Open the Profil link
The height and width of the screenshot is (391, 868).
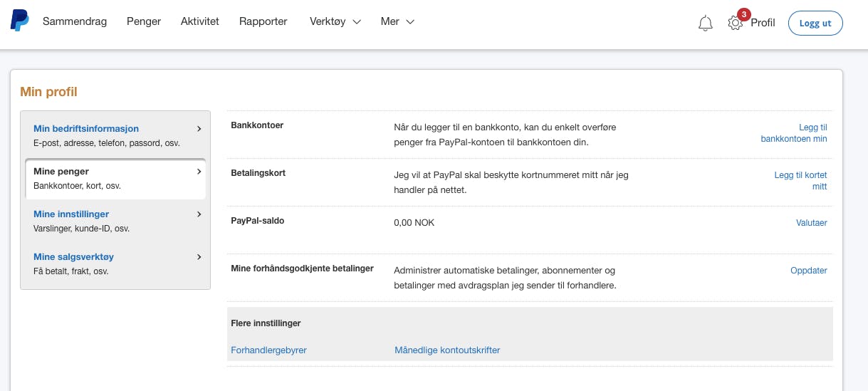point(763,23)
